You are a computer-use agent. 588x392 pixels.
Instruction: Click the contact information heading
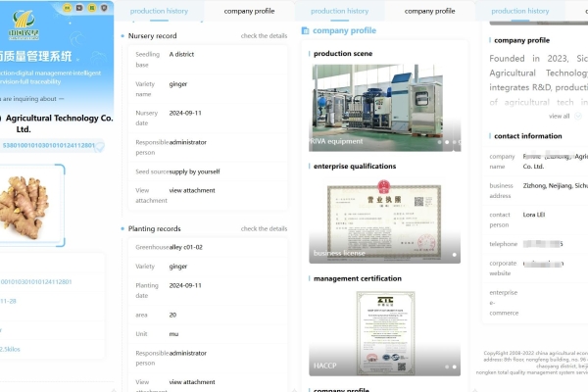(528, 136)
